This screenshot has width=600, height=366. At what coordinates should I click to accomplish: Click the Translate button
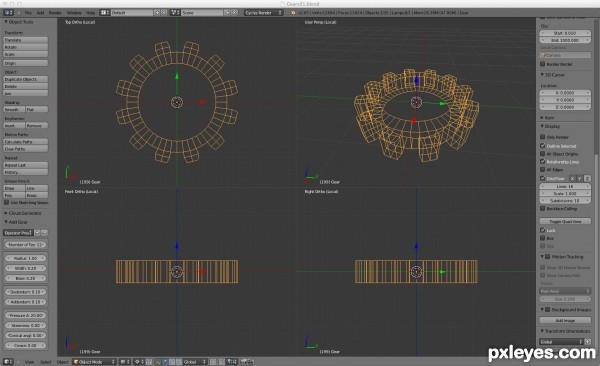pyautogui.click(x=26, y=40)
